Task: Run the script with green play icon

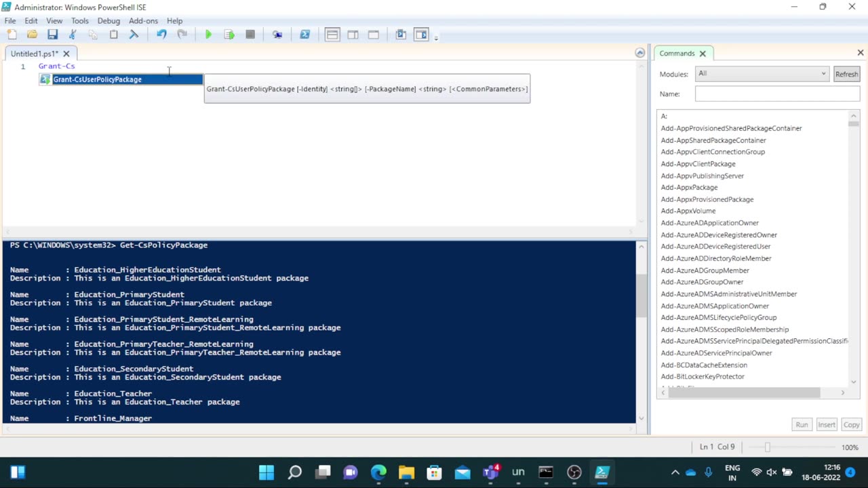Action: click(x=208, y=35)
